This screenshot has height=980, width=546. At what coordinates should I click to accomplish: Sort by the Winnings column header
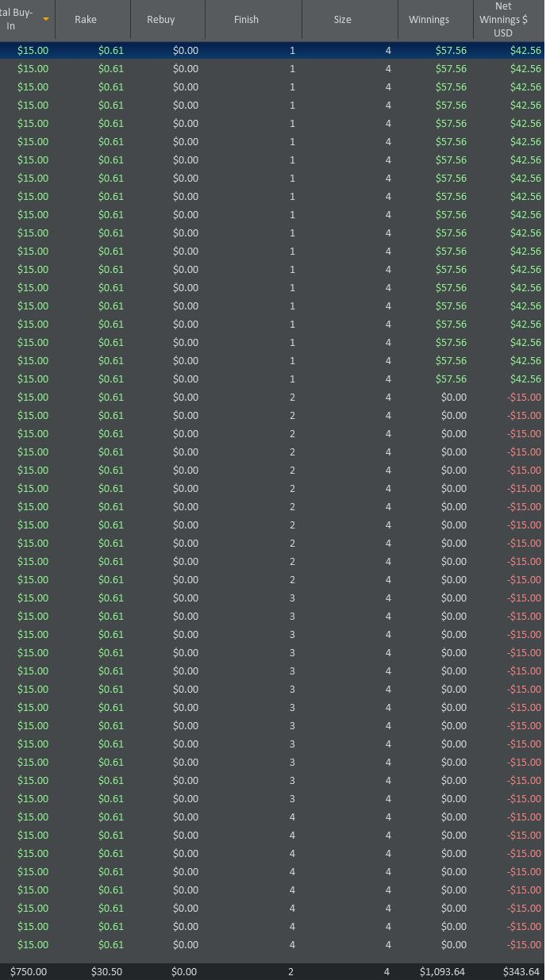429,20
